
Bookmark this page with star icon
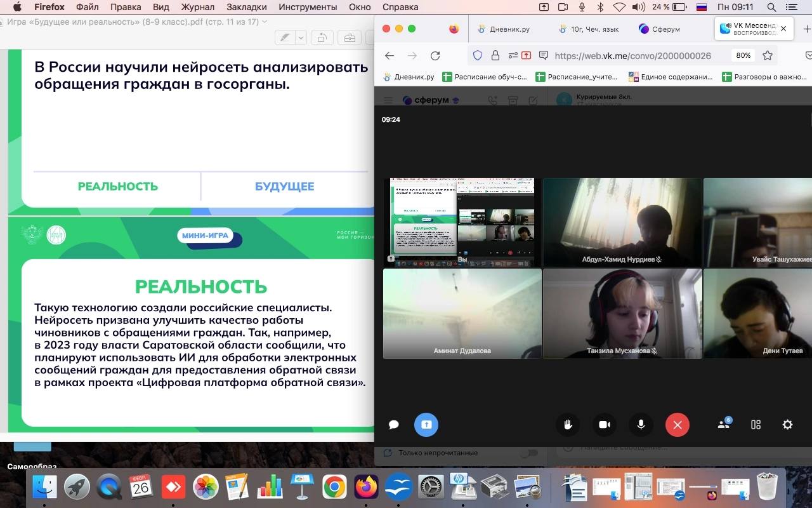(768, 55)
